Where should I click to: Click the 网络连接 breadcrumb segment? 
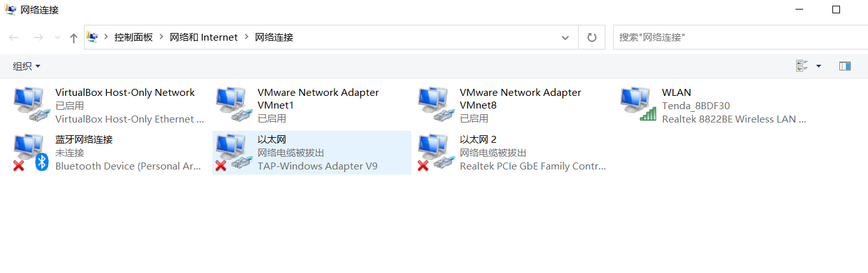coord(274,37)
